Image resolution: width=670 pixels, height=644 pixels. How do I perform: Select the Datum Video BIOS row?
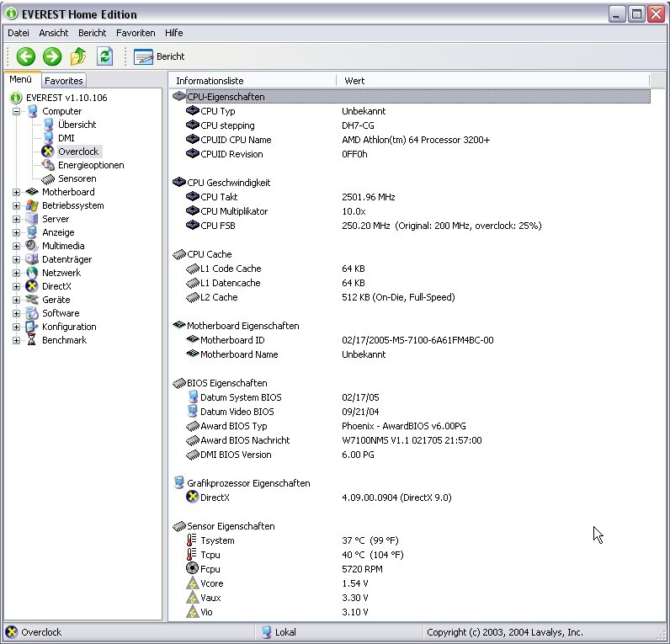(411, 412)
